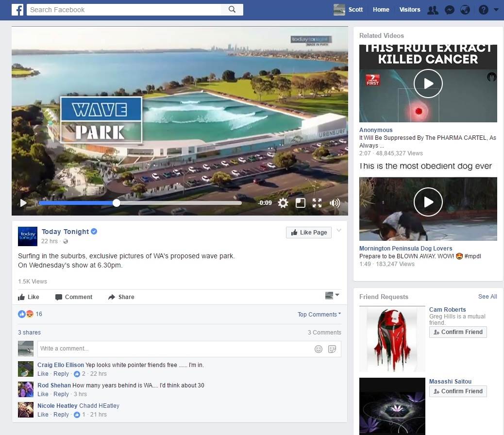Click the video progress bar scrubber
This screenshot has height=435, width=504.
(116, 203)
